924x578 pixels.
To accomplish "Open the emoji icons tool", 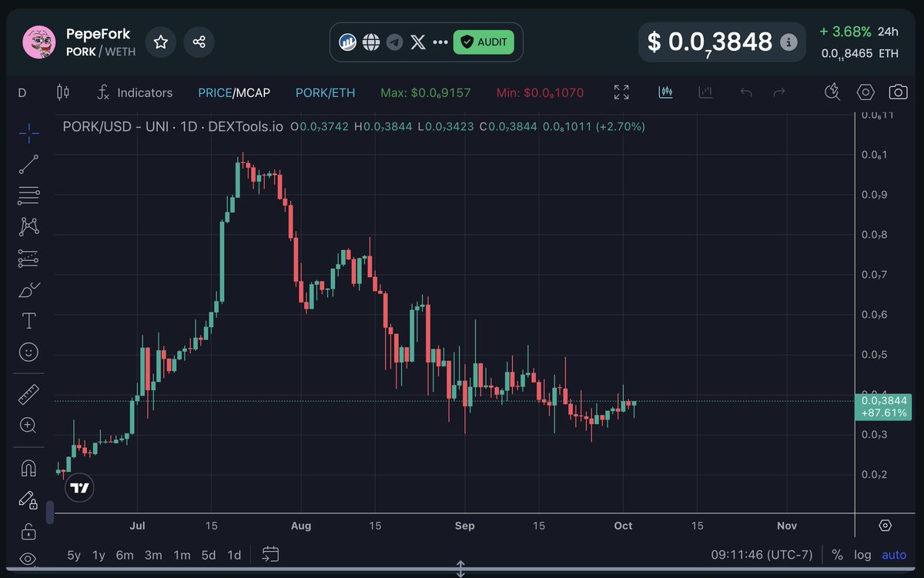I will 29,352.
